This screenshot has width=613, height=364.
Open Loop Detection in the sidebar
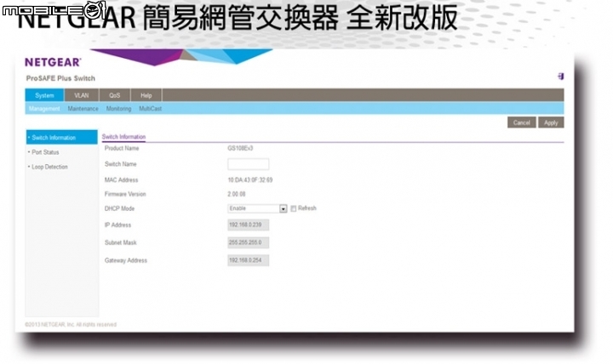[49, 167]
